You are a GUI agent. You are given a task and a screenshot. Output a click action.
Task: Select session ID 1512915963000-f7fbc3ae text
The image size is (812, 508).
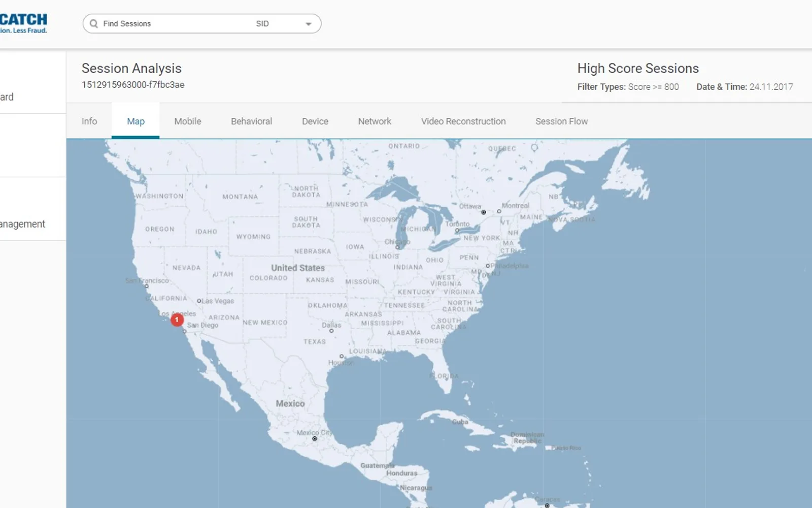tap(133, 85)
